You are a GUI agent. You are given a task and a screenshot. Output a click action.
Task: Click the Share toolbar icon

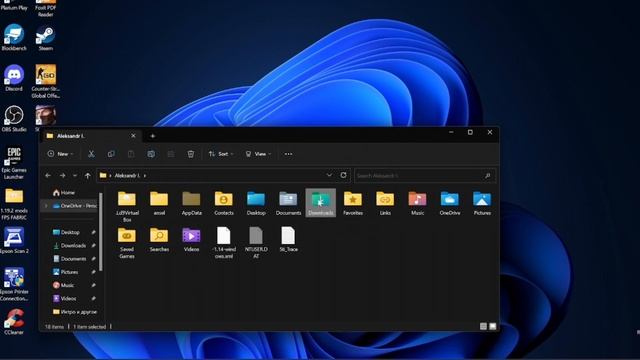171,154
